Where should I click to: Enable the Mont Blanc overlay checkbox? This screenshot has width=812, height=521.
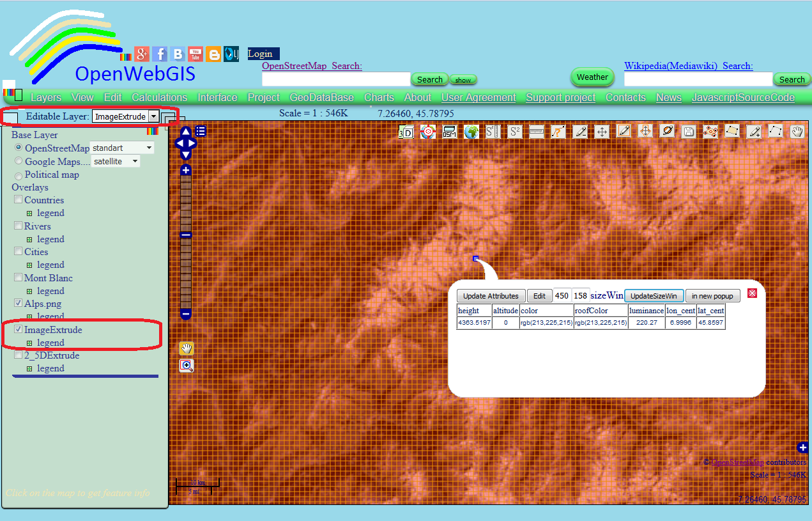click(x=18, y=277)
